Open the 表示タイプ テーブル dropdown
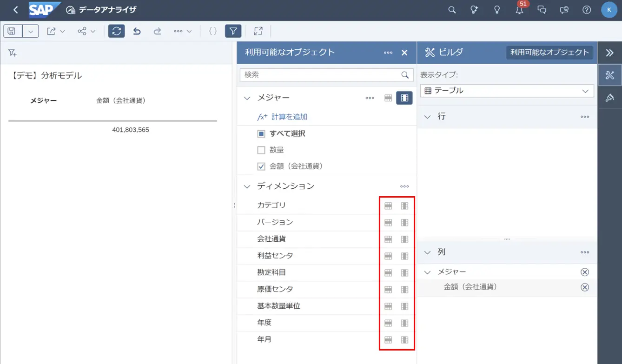The width and height of the screenshot is (622, 364). (x=507, y=91)
